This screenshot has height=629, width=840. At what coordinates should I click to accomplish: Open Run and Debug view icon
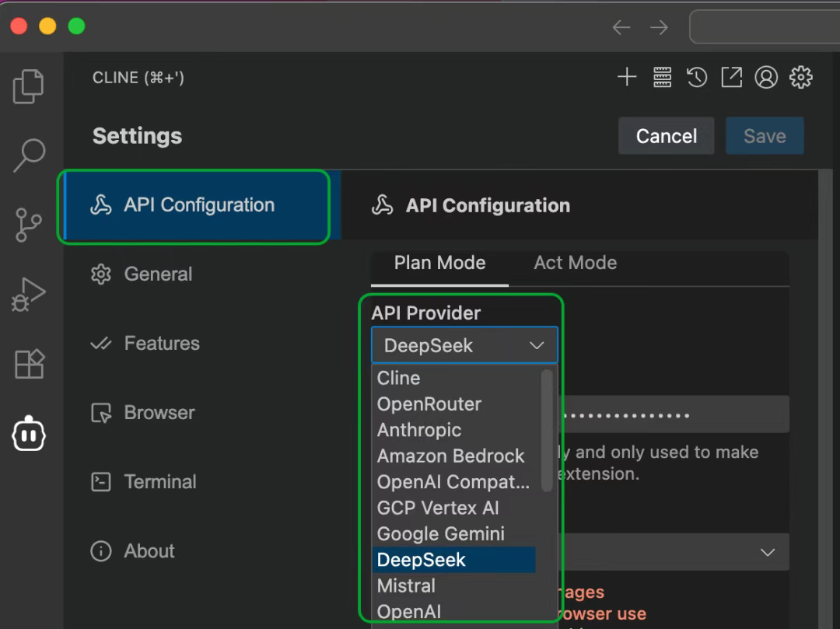click(29, 295)
